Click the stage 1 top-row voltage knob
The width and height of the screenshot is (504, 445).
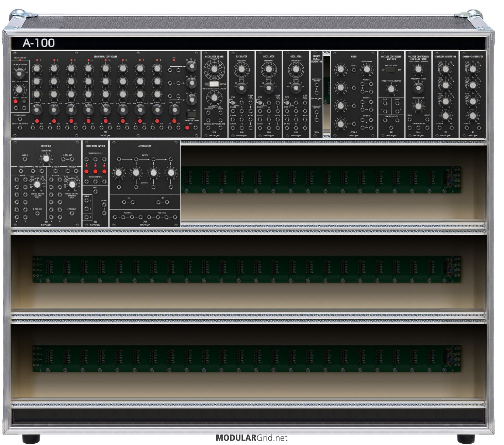point(37,68)
